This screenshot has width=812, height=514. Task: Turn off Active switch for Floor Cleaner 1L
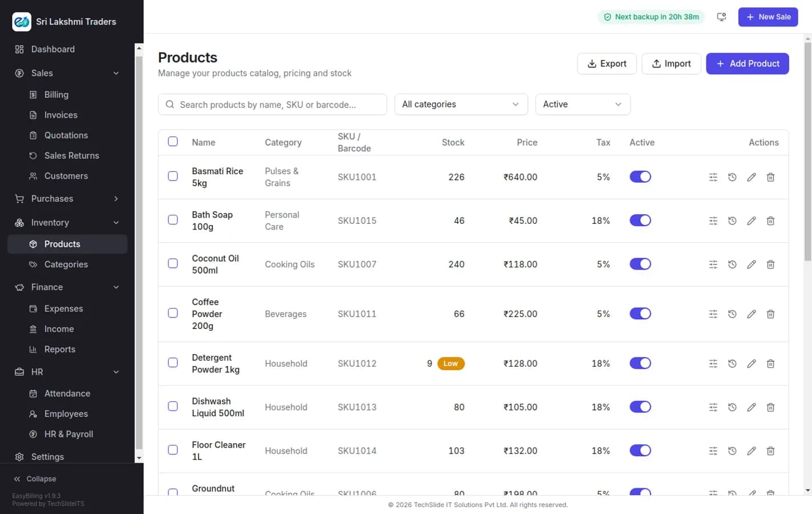tap(640, 451)
